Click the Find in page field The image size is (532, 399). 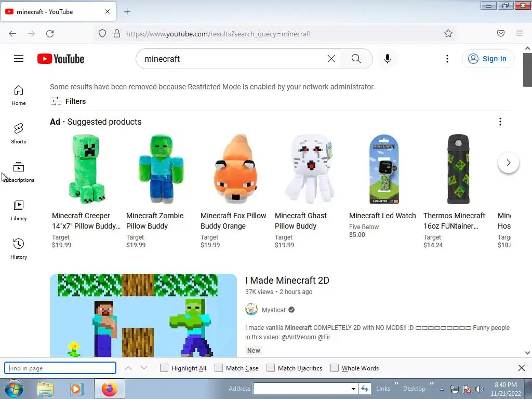click(x=60, y=368)
